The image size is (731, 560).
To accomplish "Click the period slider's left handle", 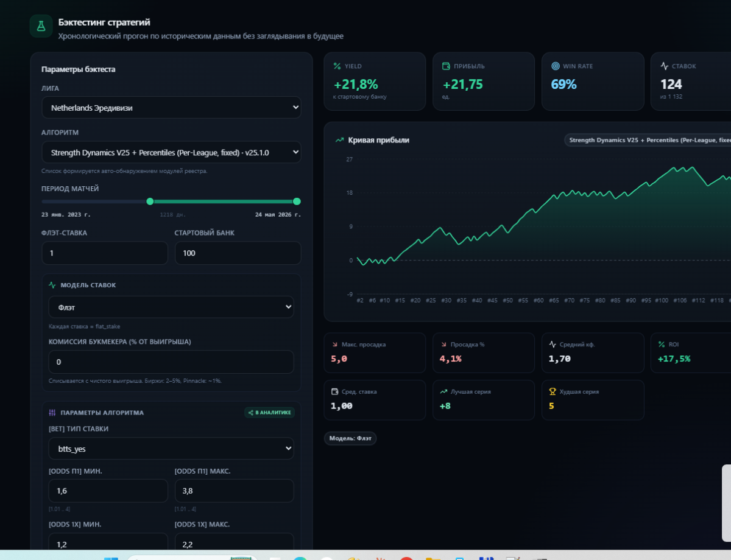I will [x=150, y=201].
